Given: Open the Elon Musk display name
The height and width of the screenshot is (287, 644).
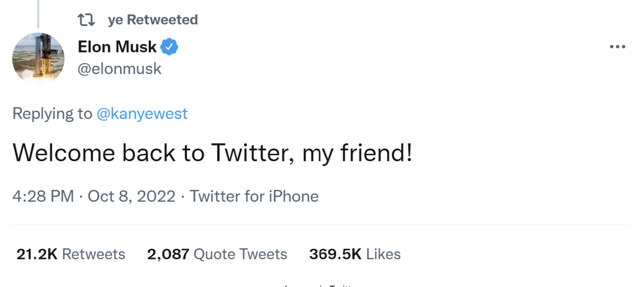Looking at the screenshot, I should tap(117, 47).
